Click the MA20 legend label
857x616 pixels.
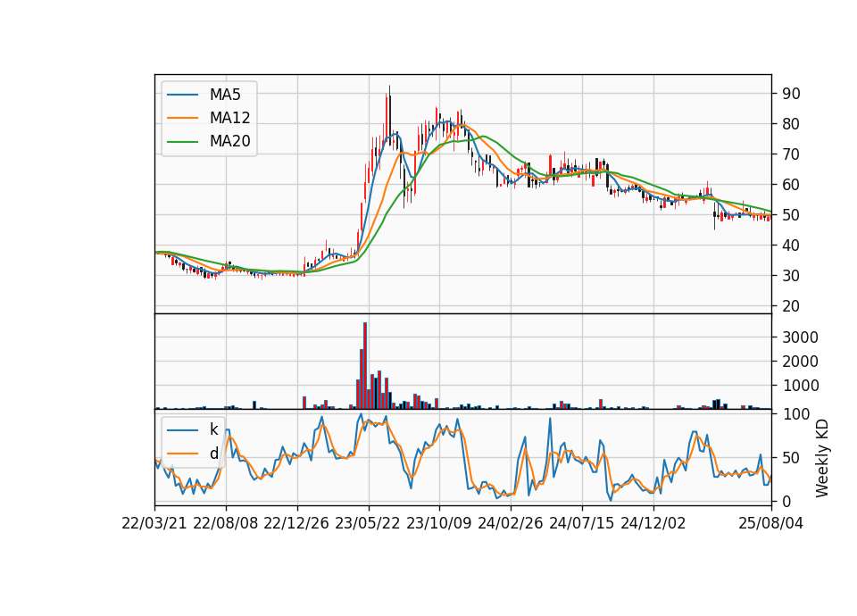pyautogui.click(x=229, y=141)
